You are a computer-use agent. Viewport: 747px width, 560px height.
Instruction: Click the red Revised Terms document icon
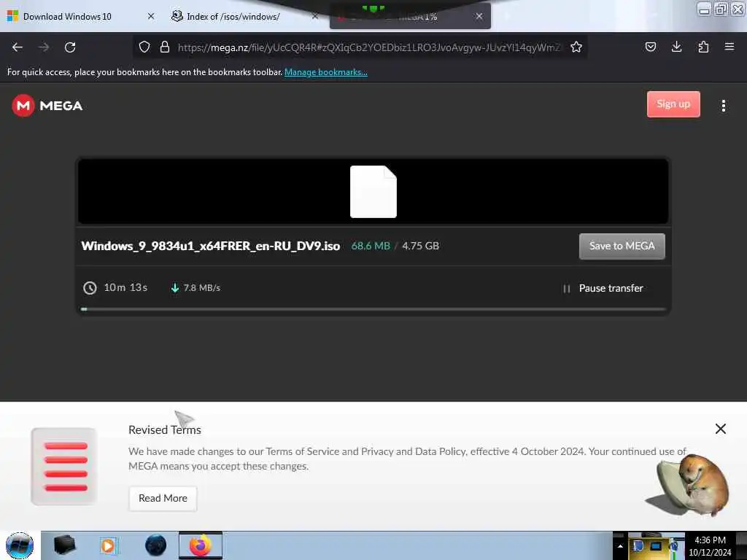pyautogui.click(x=64, y=466)
